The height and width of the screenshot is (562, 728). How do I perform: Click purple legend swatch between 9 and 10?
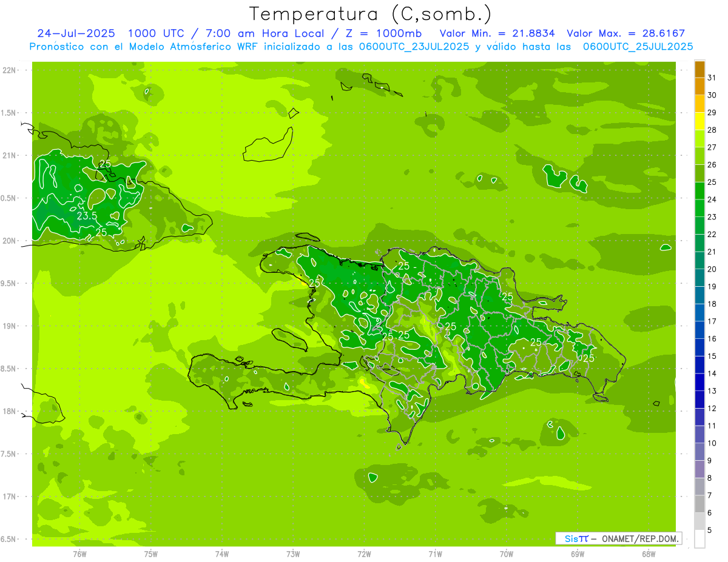pos(699,452)
